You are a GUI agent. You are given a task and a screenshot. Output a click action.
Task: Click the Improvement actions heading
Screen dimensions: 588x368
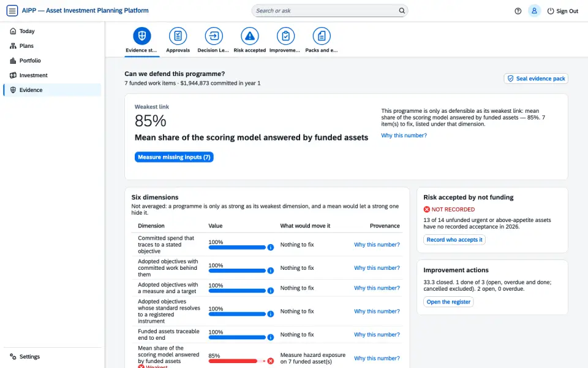456,270
